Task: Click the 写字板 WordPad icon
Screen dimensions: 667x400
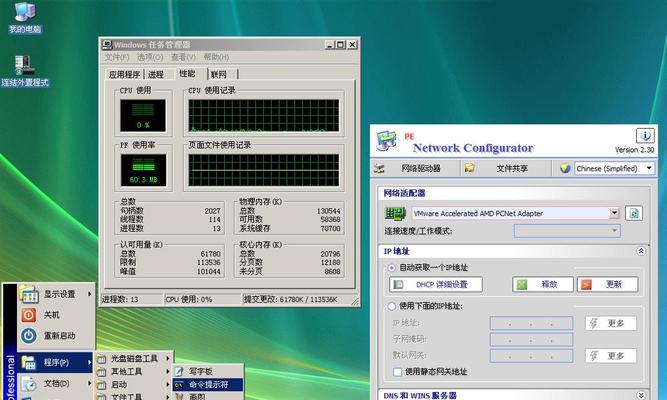Action: point(180,371)
